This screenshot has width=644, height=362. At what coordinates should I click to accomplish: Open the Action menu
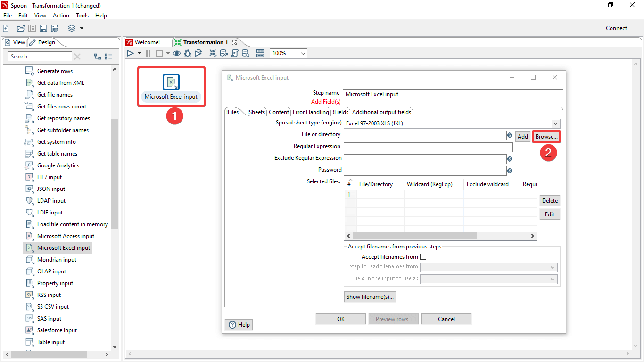coord(61,16)
